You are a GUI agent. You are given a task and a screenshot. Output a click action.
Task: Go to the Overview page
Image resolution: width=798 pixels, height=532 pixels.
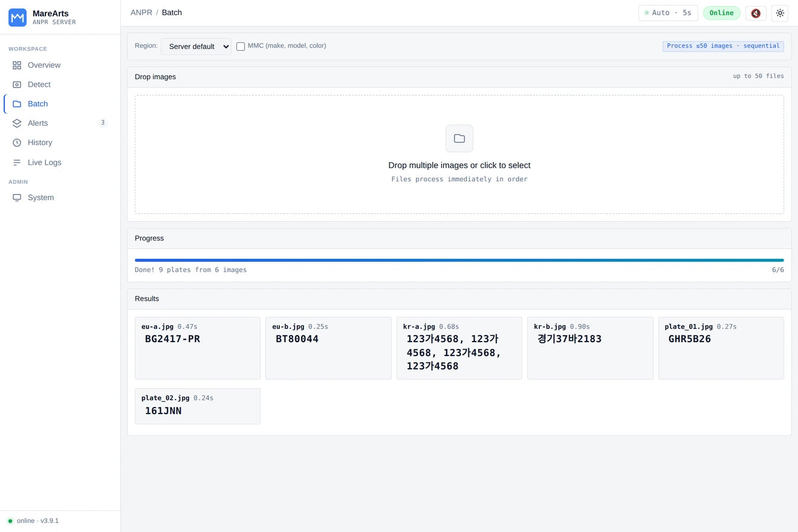60,65
